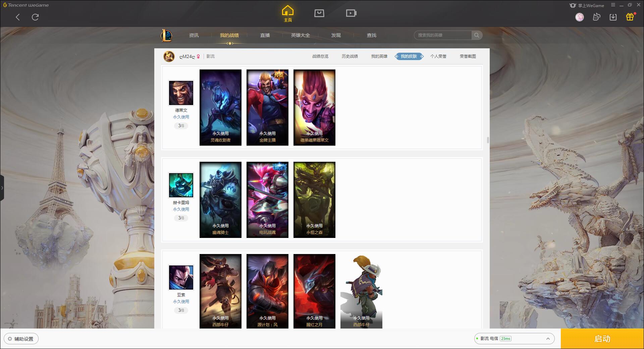Expand the left side panel handle
The height and width of the screenshot is (349, 644).
tap(2, 188)
